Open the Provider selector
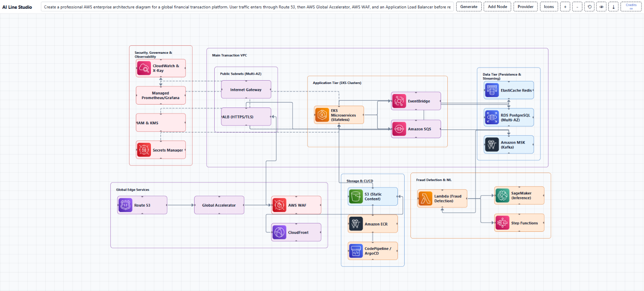The image size is (644, 291). (x=525, y=7)
